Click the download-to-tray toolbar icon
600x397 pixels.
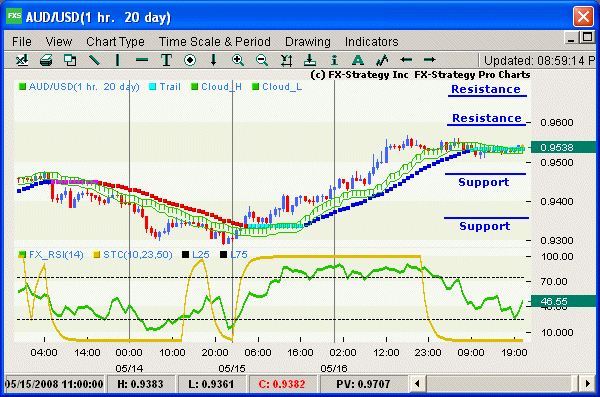310,60
